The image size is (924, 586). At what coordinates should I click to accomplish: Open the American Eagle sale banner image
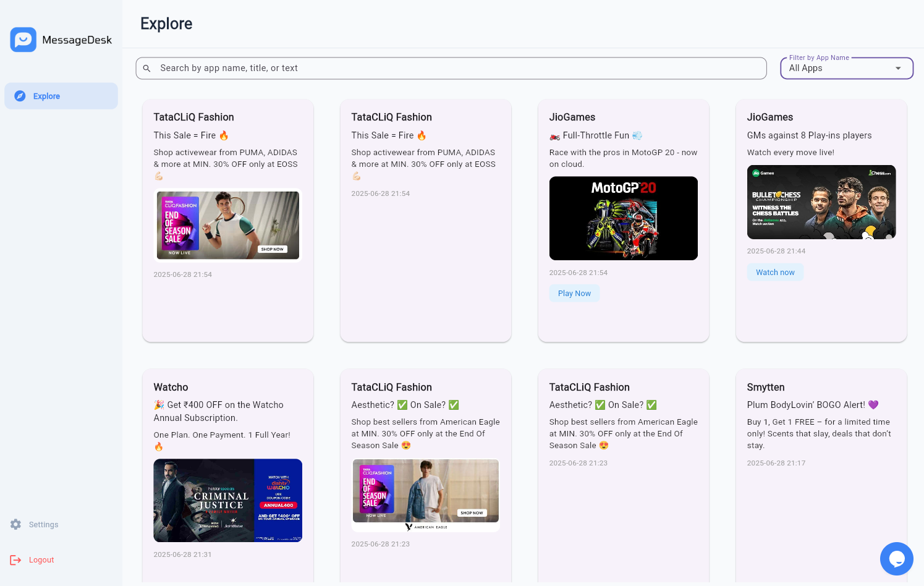(425, 495)
